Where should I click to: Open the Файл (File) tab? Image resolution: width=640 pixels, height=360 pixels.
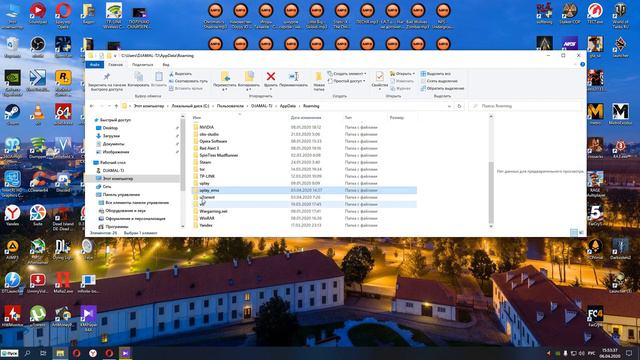[x=95, y=64]
